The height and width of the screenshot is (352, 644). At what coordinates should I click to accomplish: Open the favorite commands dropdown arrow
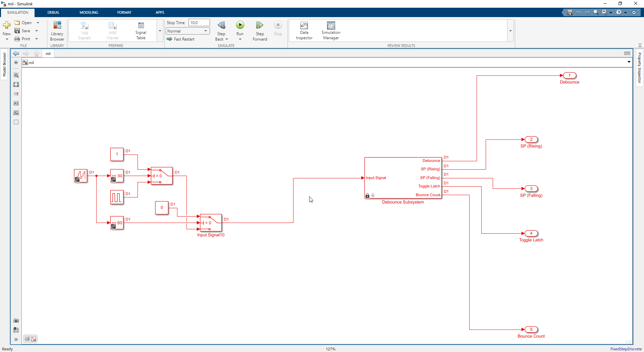coord(611,13)
